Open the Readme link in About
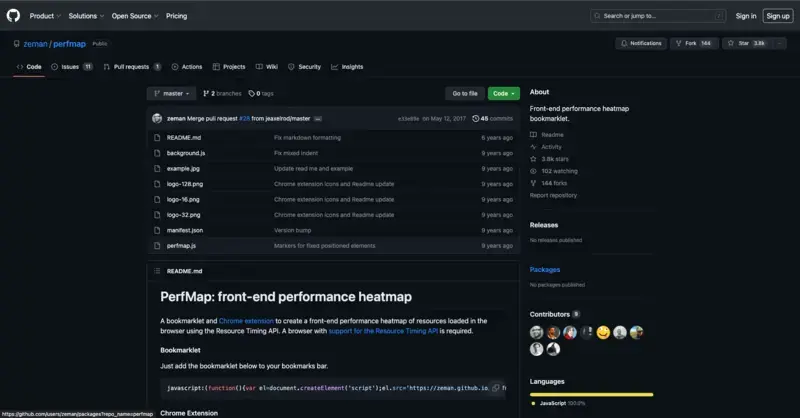 547,135
